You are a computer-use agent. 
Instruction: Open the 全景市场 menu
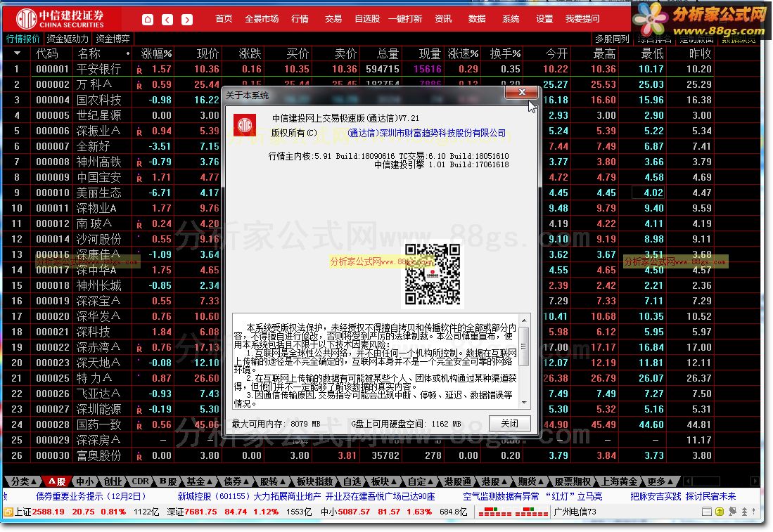(262, 19)
